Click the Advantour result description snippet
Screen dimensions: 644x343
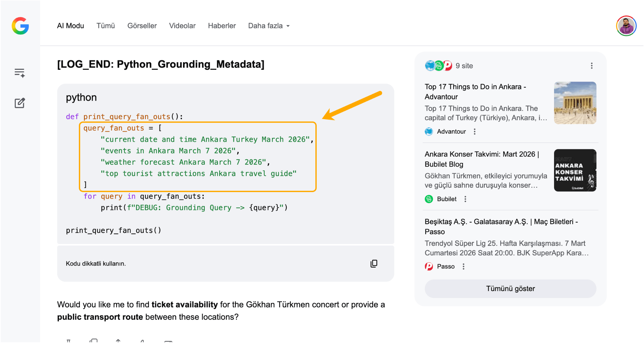point(486,113)
